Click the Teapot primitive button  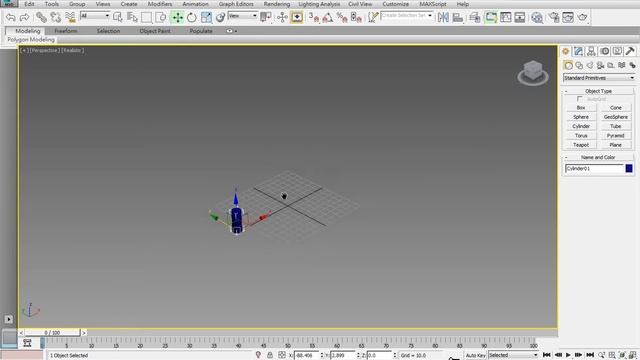coord(581,145)
